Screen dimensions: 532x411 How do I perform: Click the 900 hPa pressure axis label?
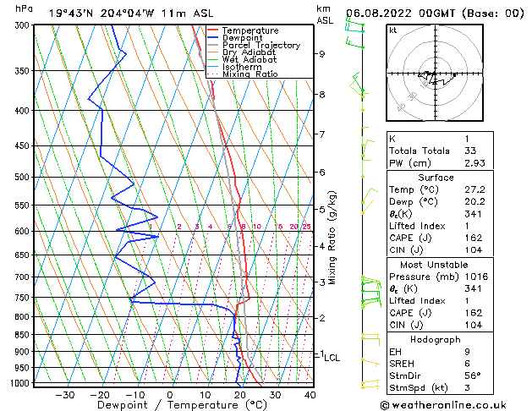pos(24,352)
